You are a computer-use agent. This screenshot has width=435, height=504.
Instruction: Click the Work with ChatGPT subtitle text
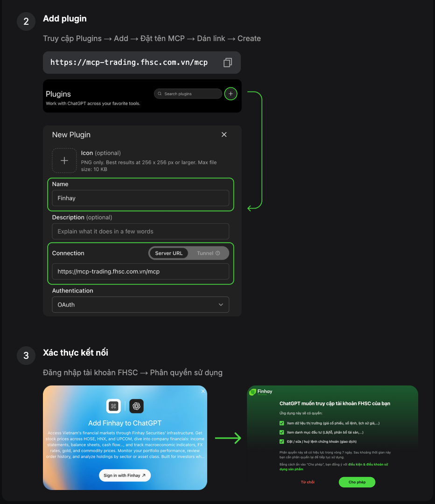click(93, 104)
